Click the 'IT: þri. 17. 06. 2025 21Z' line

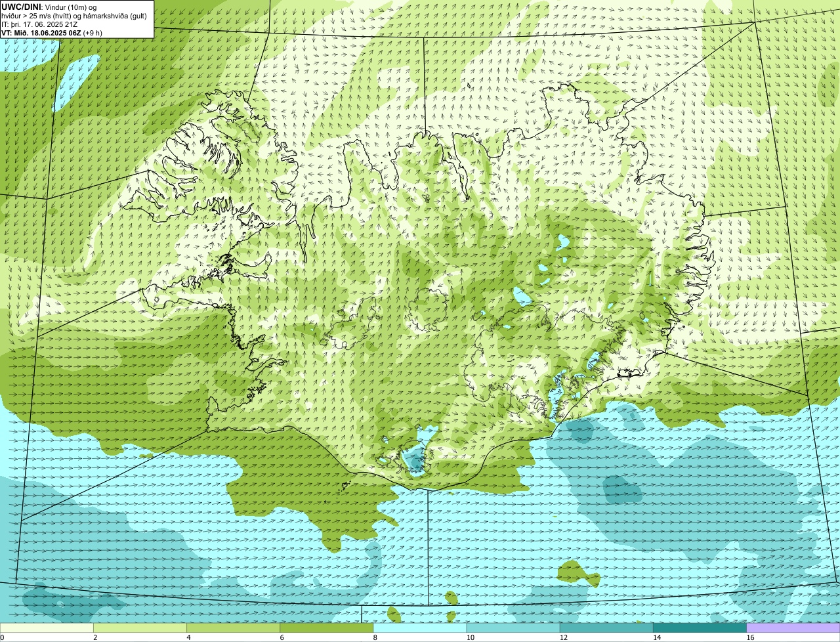pos(39,24)
